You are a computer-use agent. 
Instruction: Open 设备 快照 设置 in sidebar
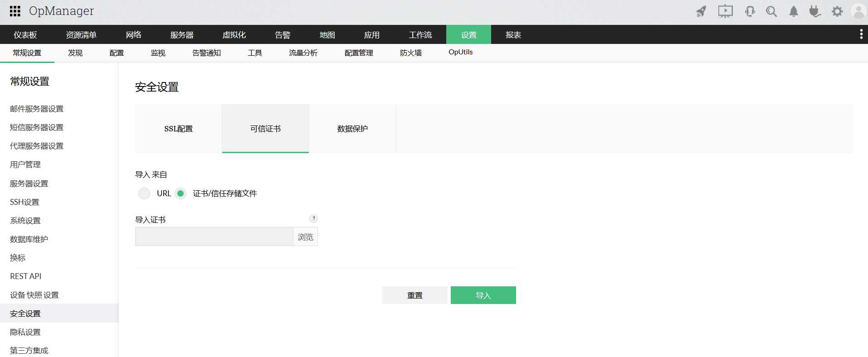tap(34, 295)
